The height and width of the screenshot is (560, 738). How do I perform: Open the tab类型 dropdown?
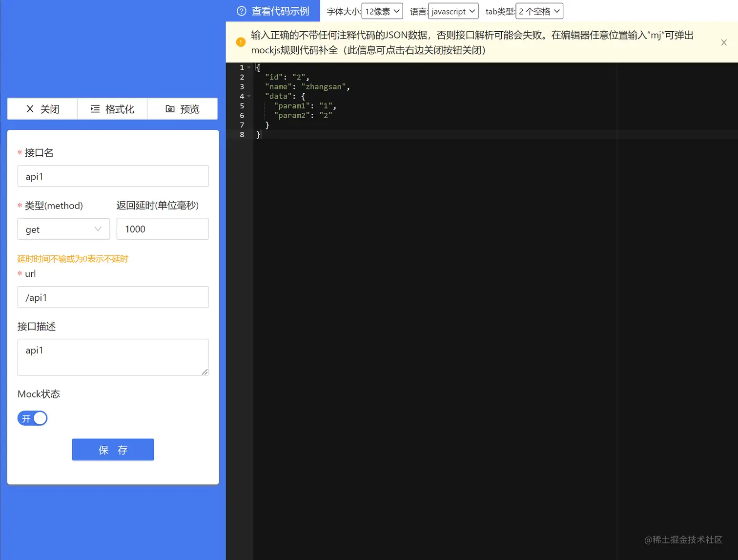(x=539, y=11)
